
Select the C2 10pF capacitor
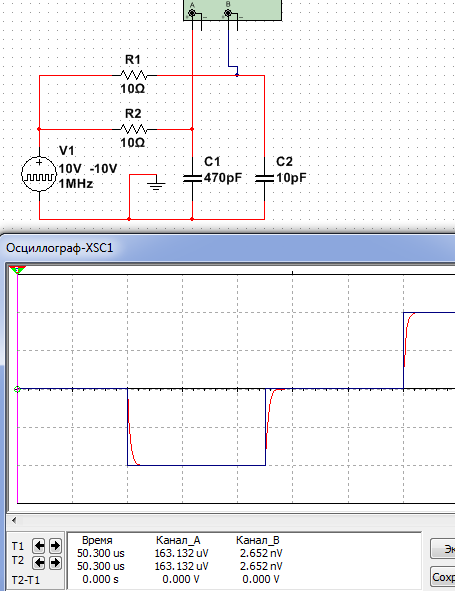coord(264,178)
